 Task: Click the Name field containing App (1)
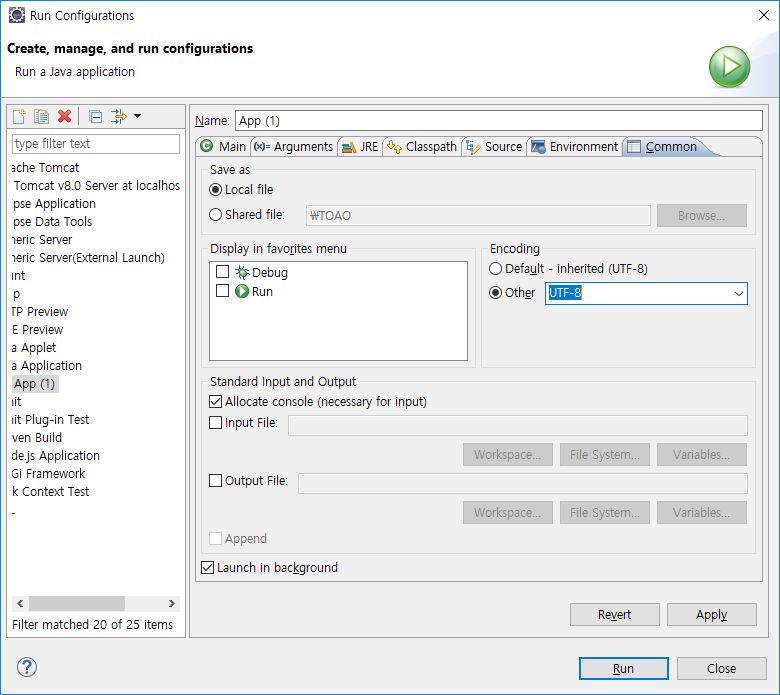[x=498, y=120]
